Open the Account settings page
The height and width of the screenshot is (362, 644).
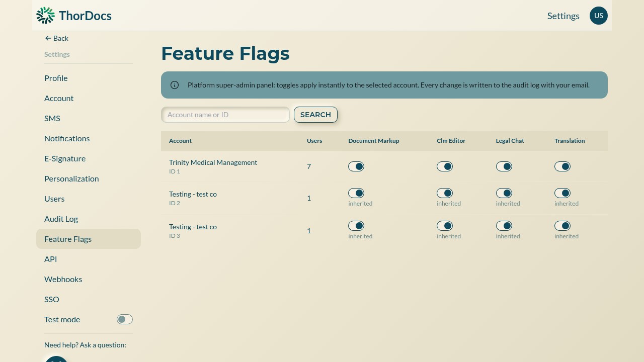click(89, 98)
